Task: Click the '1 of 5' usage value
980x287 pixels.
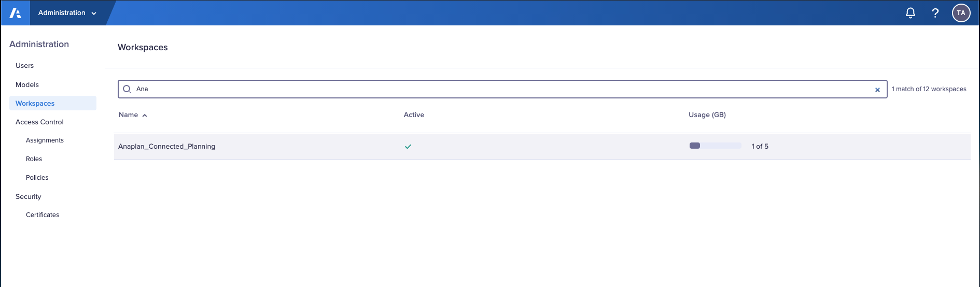Action: tap(760, 147)
